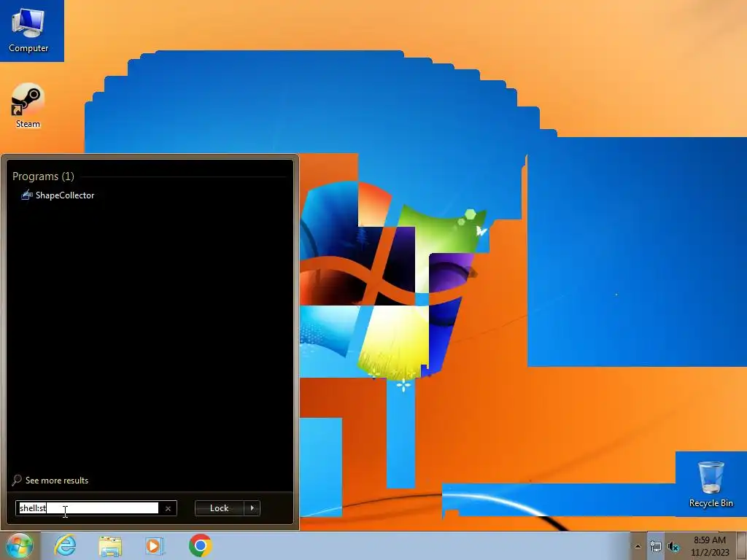Click See more results link

click(57, 481)
